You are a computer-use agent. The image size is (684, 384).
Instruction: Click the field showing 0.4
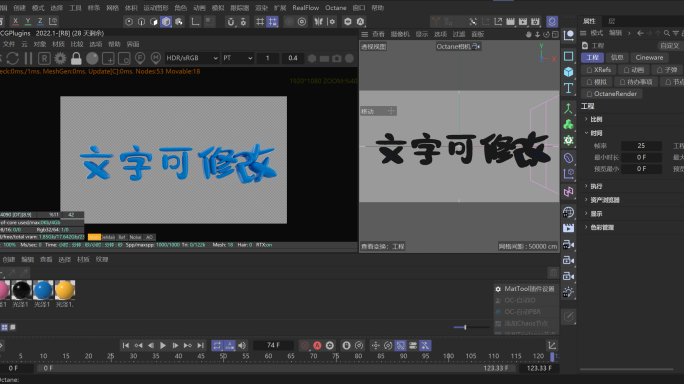click(x=293, y=58)
